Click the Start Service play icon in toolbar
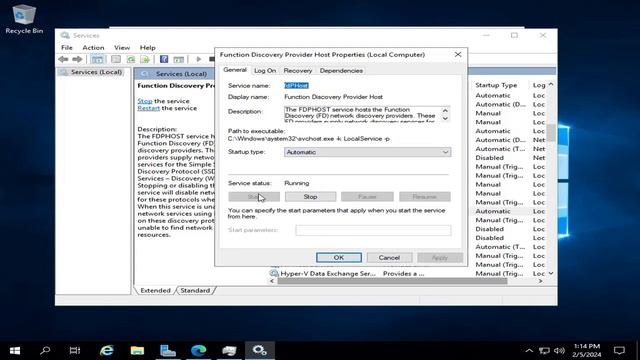 tap(199, 59)
